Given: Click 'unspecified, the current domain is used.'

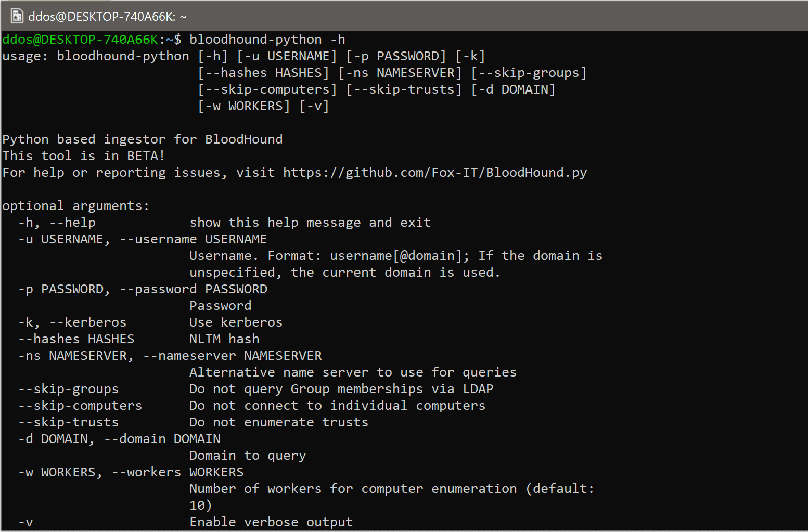Looking at the screenshot, I should (345, 273).
